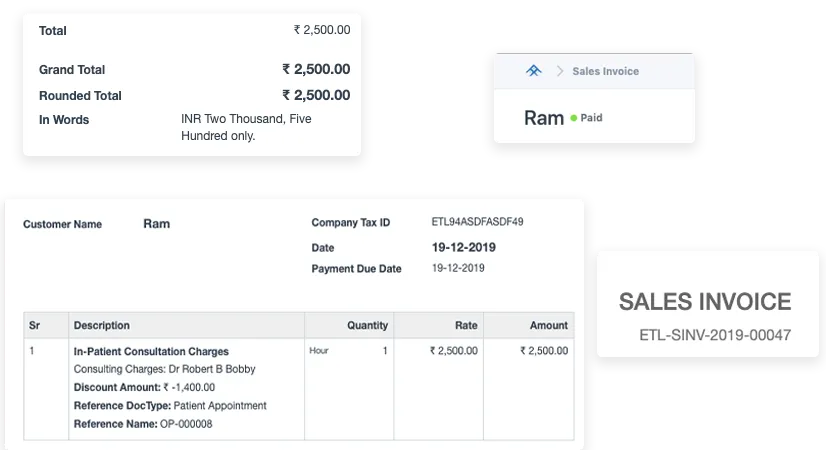The width and height of the screenshot is (826, 450).
Task: Click the Amount column header
Action: (549, 325)
